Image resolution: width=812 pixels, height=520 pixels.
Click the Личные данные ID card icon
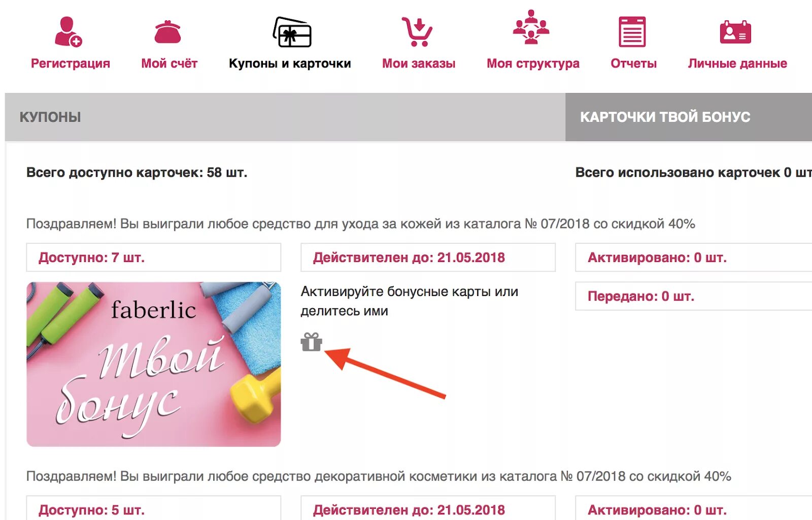[735, 32]
